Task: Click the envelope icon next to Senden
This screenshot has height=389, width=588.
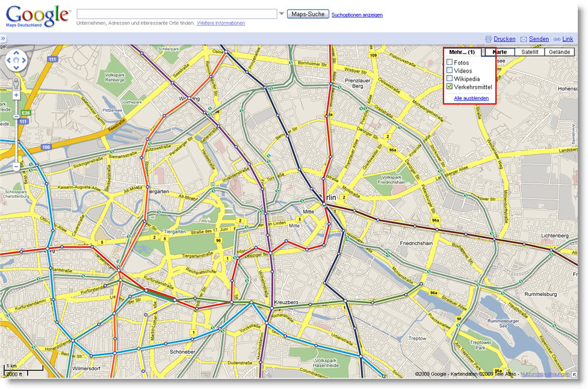Action: click(523, 39)
